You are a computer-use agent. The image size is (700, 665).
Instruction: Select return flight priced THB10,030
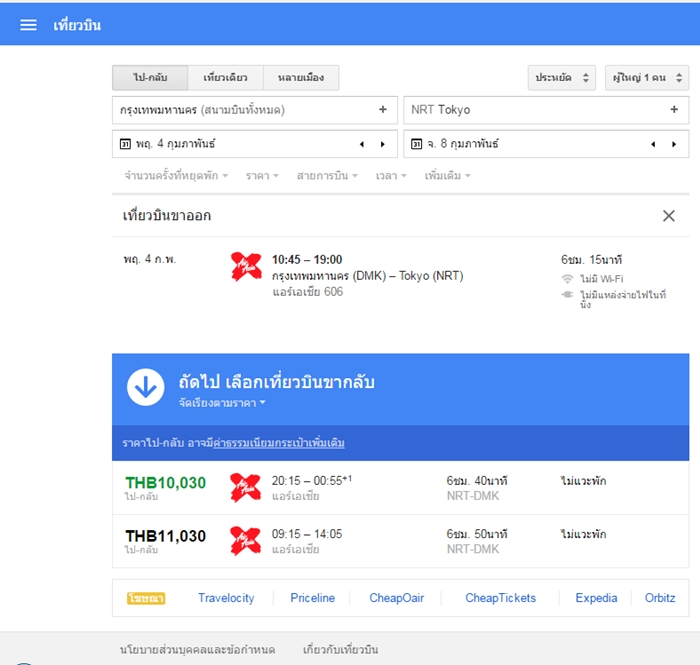coord(400,488)
